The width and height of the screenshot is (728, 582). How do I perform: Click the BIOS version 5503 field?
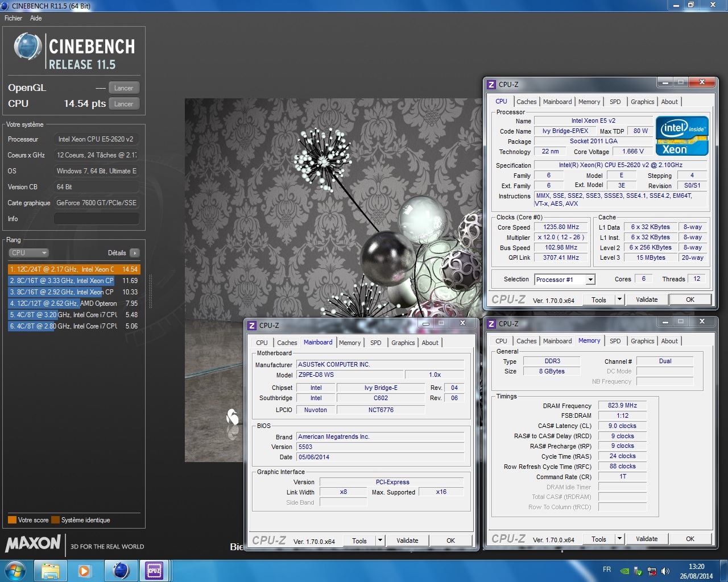(380, 447)
